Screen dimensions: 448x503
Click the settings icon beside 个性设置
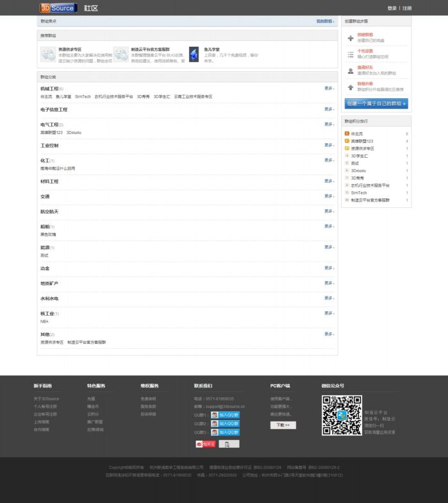coord(351,55)
